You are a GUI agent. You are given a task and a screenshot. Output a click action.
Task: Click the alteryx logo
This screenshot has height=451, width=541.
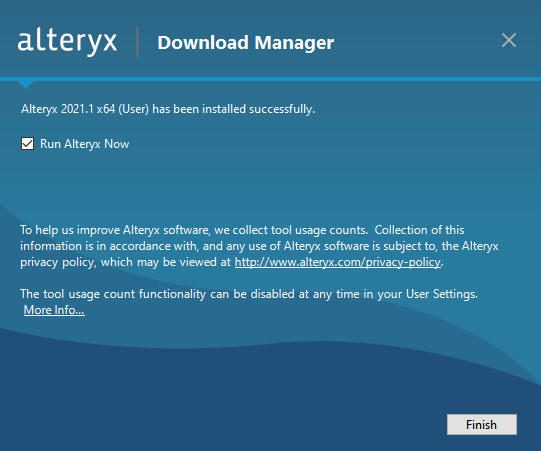pos(67,42)
